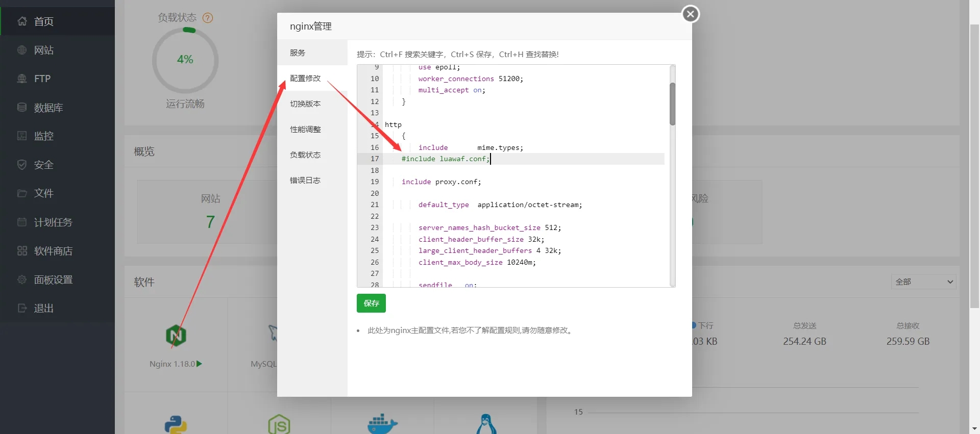Image resolution: width=980 pixels, height=434 pixels.
Task: Click the Nginx software icon
Action: tap(176, 336)
